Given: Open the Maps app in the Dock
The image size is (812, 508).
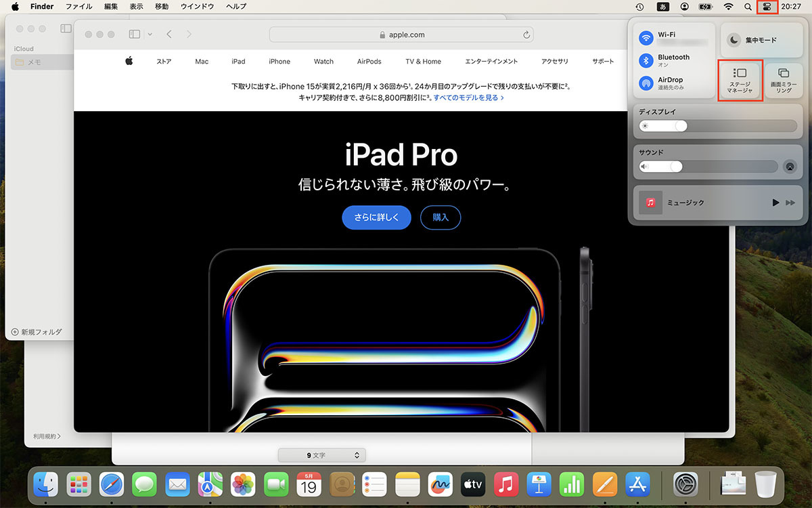Looking at the screenshot, I should tap(210, 484).
